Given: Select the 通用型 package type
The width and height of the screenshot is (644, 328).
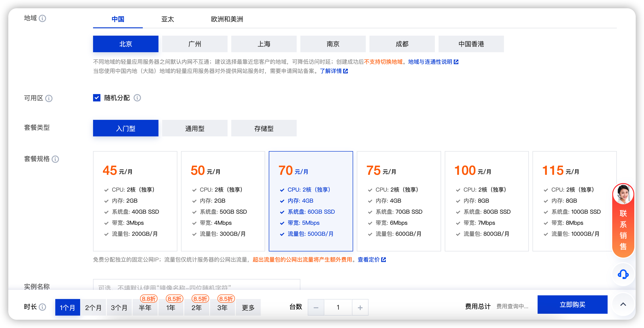Looking at the screenshot, I should 194,128.
